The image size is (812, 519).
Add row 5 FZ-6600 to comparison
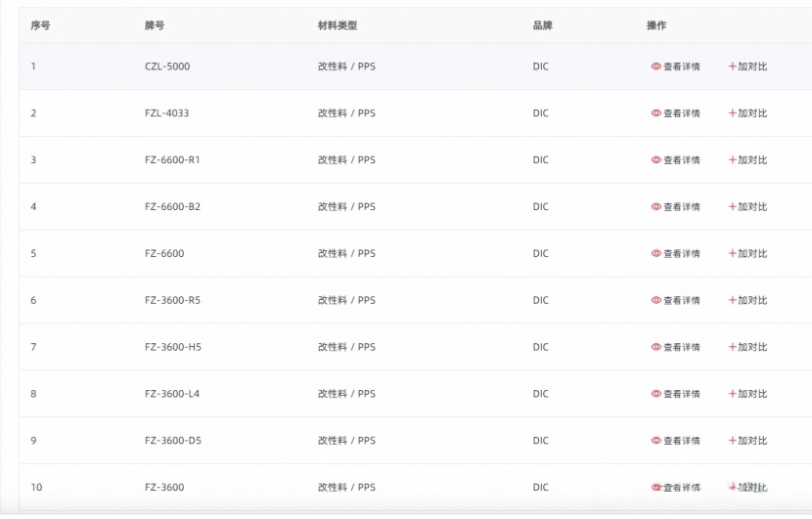pos(747,253)
